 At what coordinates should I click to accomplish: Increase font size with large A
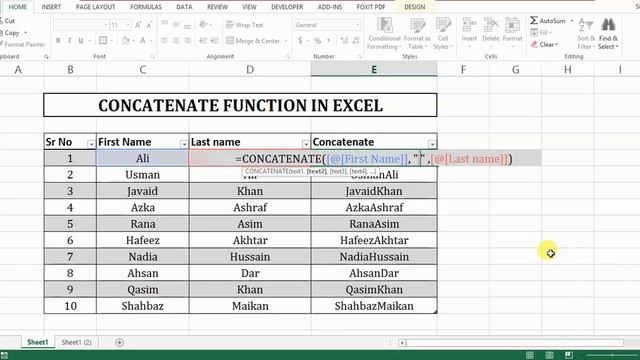coord(138,25)
